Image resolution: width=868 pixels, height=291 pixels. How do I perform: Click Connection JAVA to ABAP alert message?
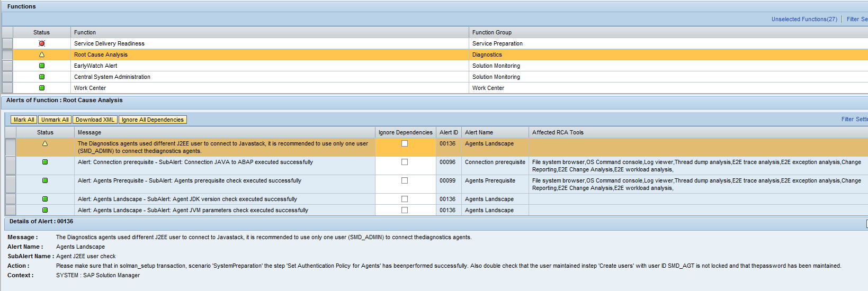tap(195, 162)
